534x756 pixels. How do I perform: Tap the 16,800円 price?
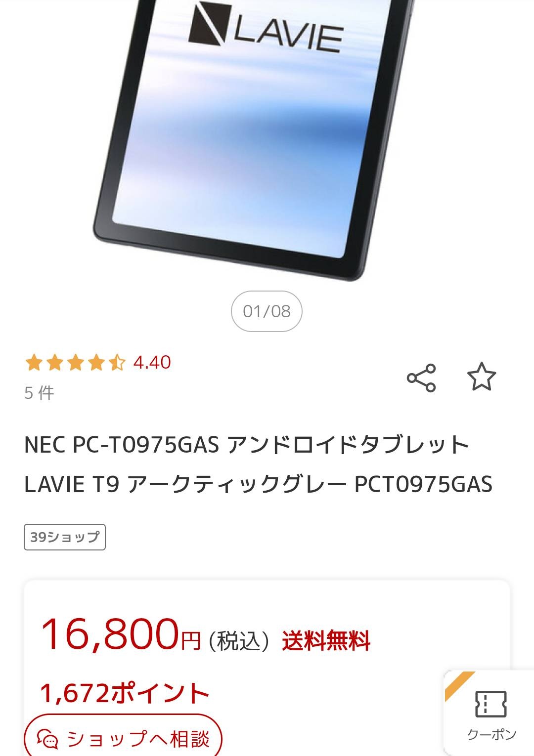(x=121, y=635)
